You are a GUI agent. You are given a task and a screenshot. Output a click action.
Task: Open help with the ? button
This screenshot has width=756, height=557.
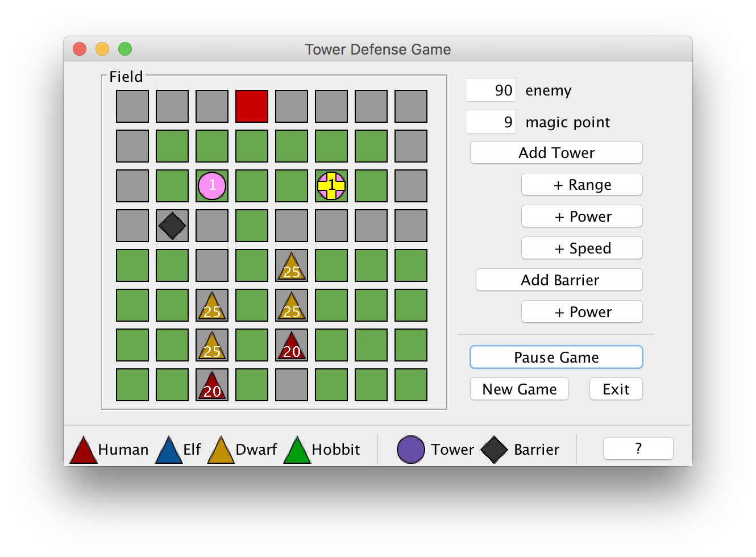point(638,448)
